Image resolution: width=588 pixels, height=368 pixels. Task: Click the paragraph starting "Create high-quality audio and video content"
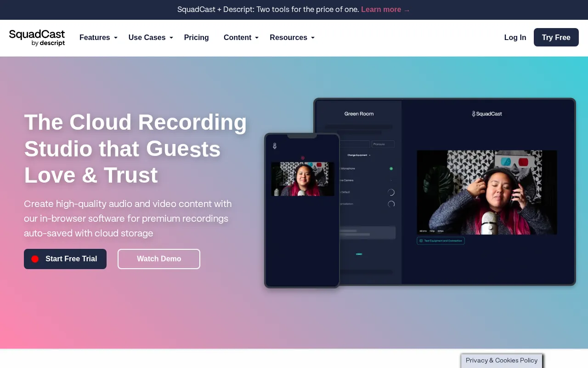(128, 218)
